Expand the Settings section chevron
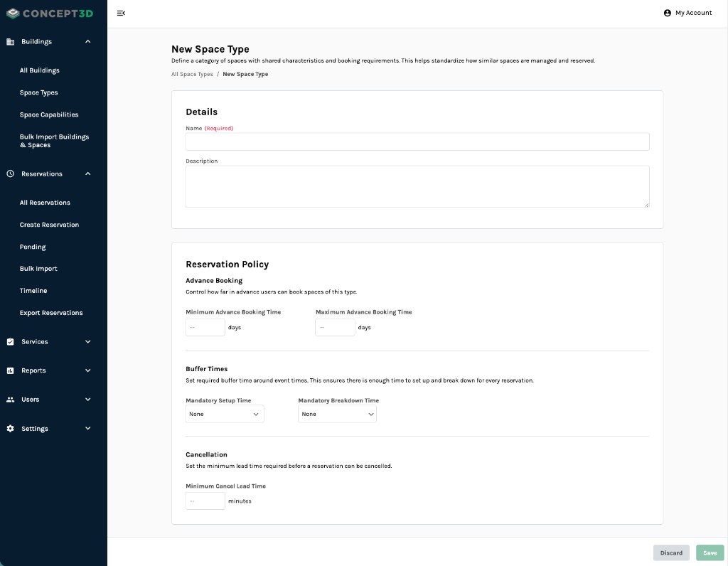Viewport: 728px width, 566px height. coord(87,428)
